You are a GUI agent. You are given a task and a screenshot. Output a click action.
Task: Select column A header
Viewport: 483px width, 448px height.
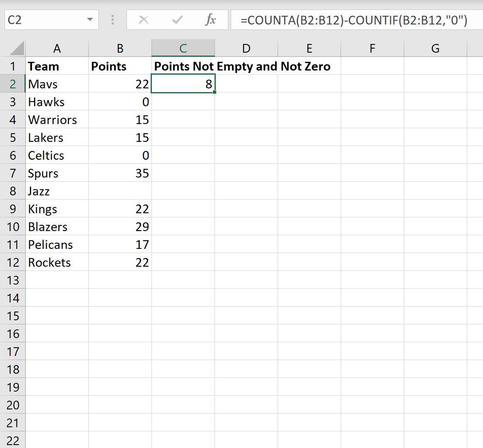pos(57,49)
